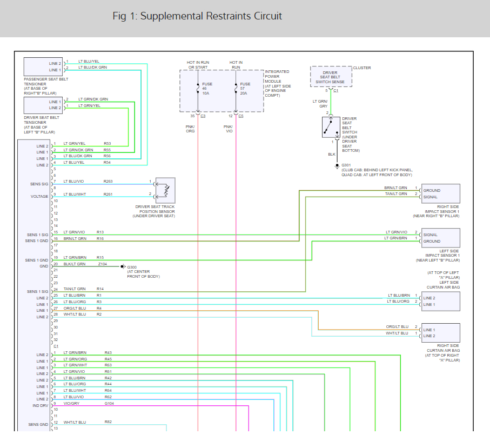The height and width of the screenshot is (448, 490).
Task: Select 'DRIVER SEAT BELT SWITCH SENSE' box text
Action: (330, 77)
